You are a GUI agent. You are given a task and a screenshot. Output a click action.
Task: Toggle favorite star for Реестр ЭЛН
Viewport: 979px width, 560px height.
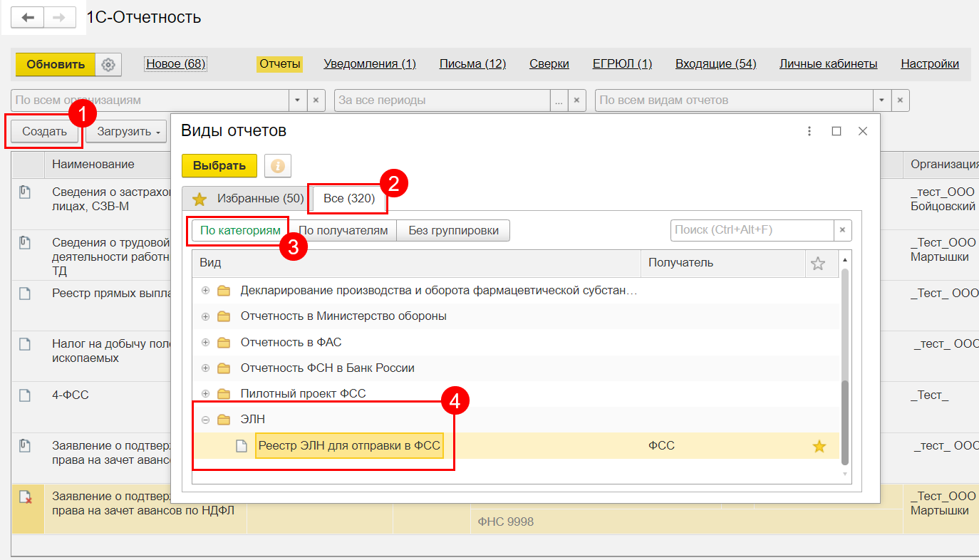point(819,446)
